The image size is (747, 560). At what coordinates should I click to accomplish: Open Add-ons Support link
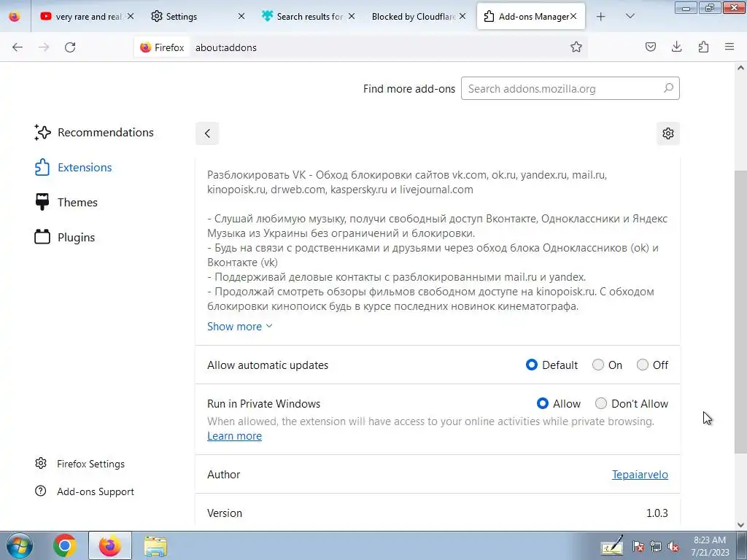[x=85, y=491]
